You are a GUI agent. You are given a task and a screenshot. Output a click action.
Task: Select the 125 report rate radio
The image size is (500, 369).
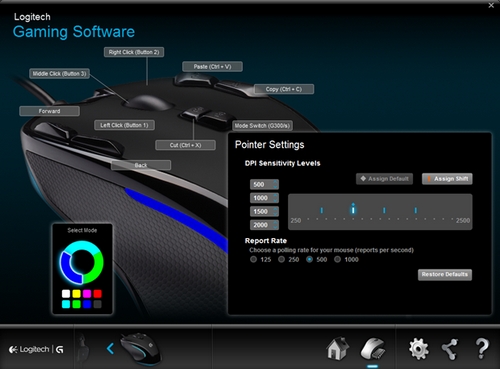coord(254,259)
